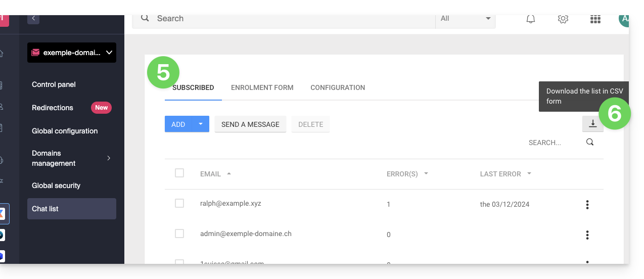644x279 pixels.
Task: Click the ralph@example.xyz email
Action: [x=231, y=203]
